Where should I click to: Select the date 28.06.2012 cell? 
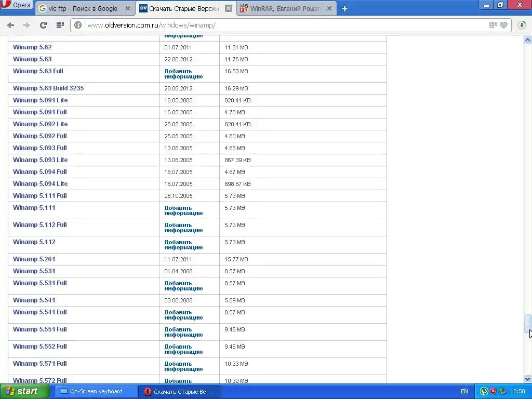[178, 88]
